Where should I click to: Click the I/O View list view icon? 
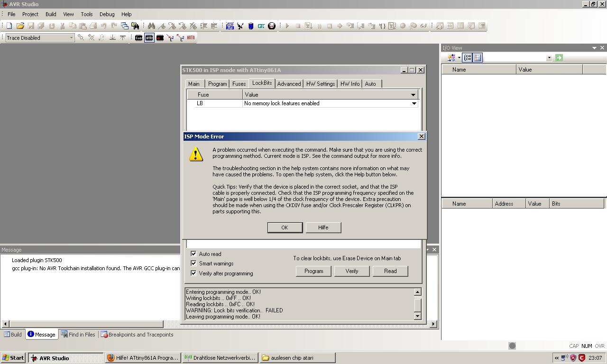(478, 58)
